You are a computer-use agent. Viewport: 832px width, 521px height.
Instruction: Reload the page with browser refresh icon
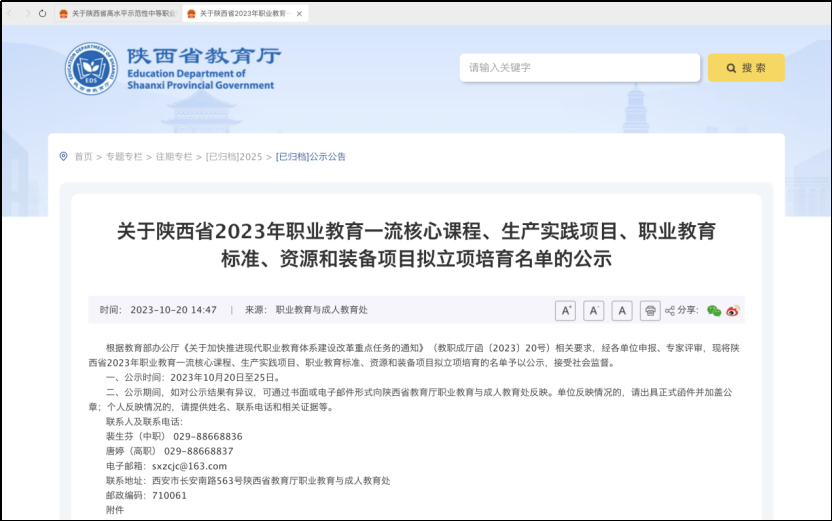(x=42, y=14)
